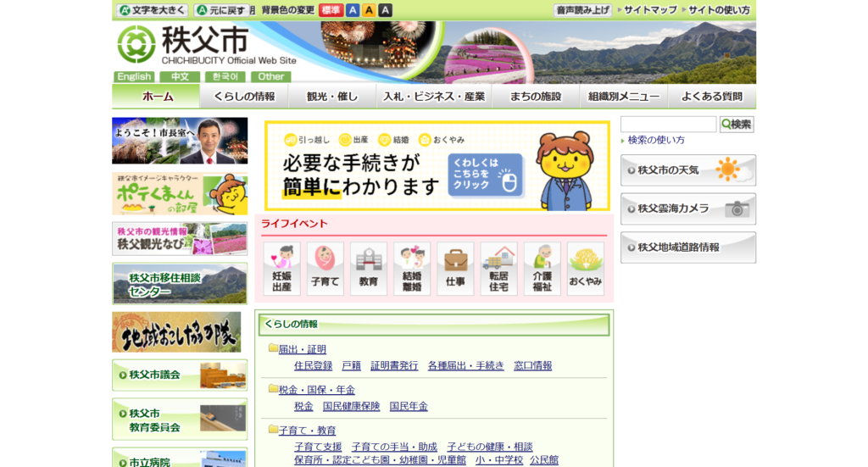Open the 子育て life event icon

(x=325, y=269)
